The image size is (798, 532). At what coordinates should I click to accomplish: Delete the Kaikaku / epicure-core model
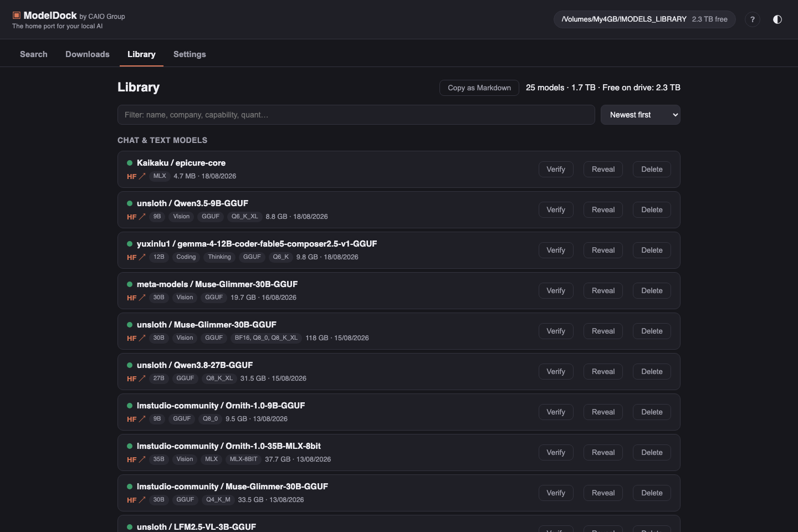(652, 170)
